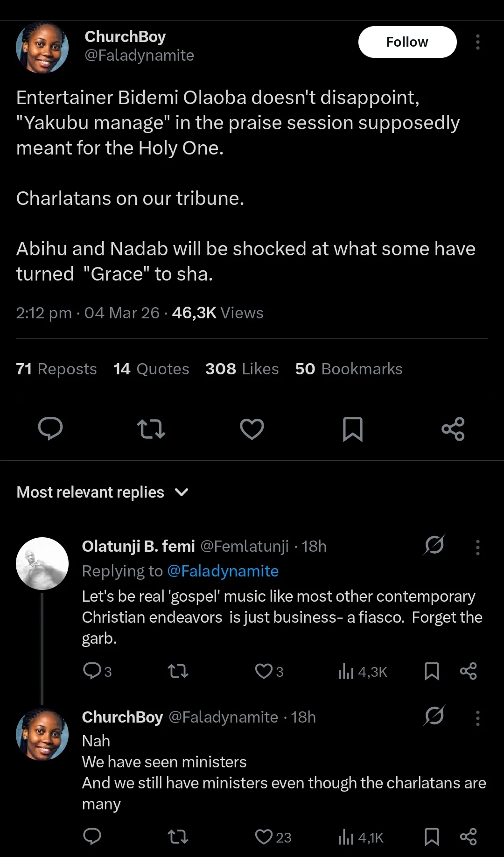Open Olatunji B. femi's profile picture
The width and height of the screenshot is (504, 857).
tap(42, 563)
